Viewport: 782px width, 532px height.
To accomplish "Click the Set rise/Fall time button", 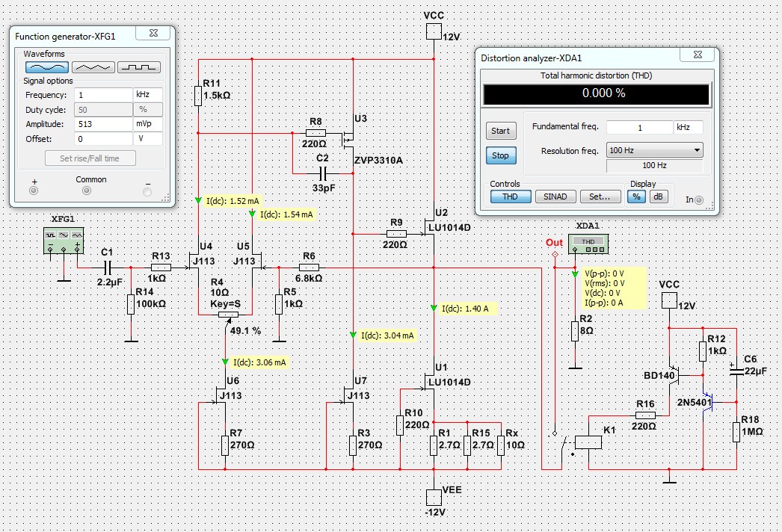I will tap(90, 158).
